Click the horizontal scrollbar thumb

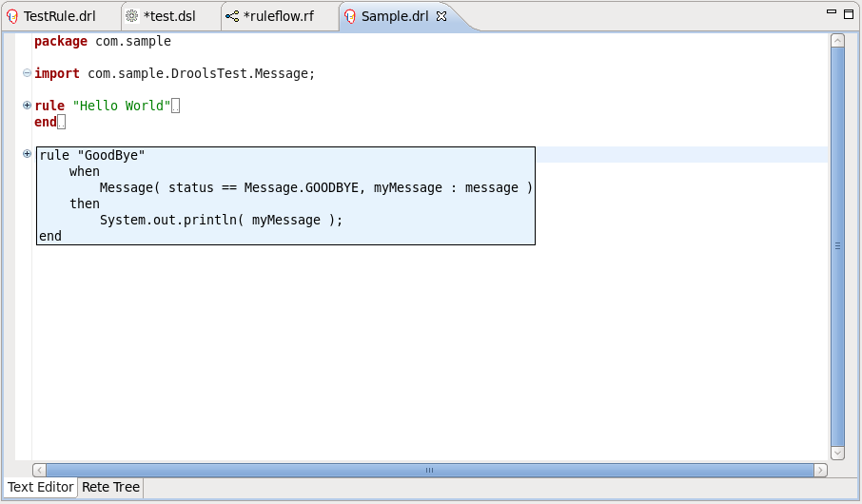point(429,470)
